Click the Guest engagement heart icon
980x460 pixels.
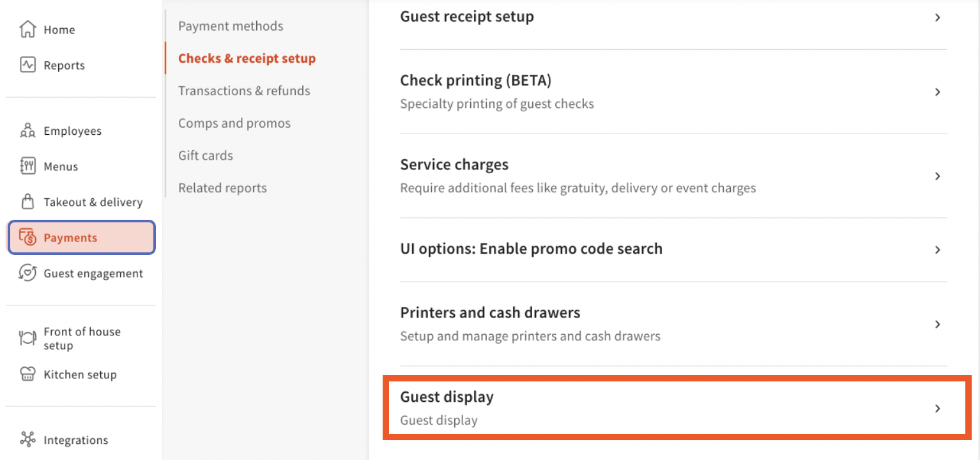click(x=27, y=273)
